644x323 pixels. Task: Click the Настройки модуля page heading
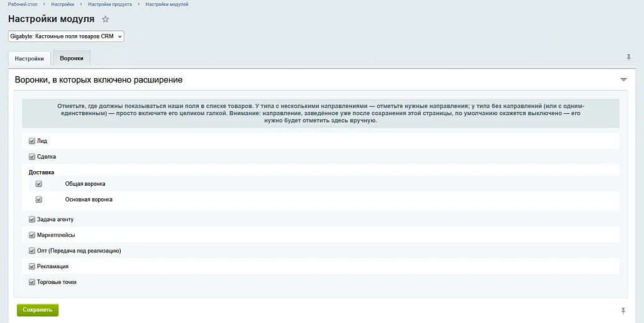point(52,19)
